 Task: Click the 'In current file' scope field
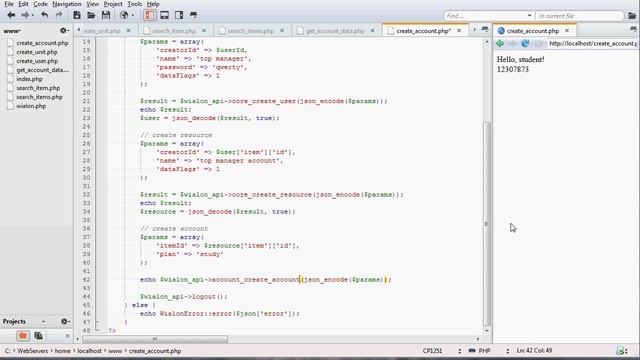coord(580,16)
